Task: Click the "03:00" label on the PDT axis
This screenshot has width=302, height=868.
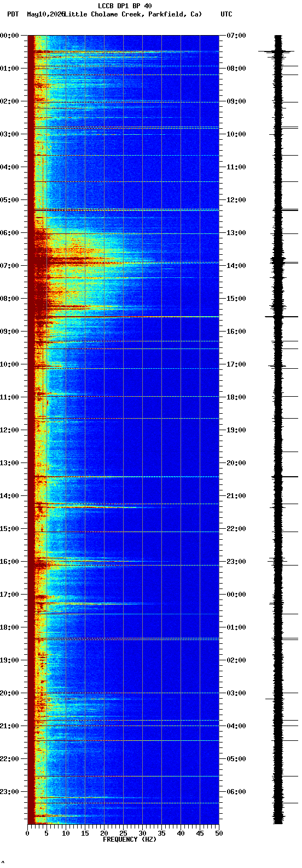Action: point(9,134)
